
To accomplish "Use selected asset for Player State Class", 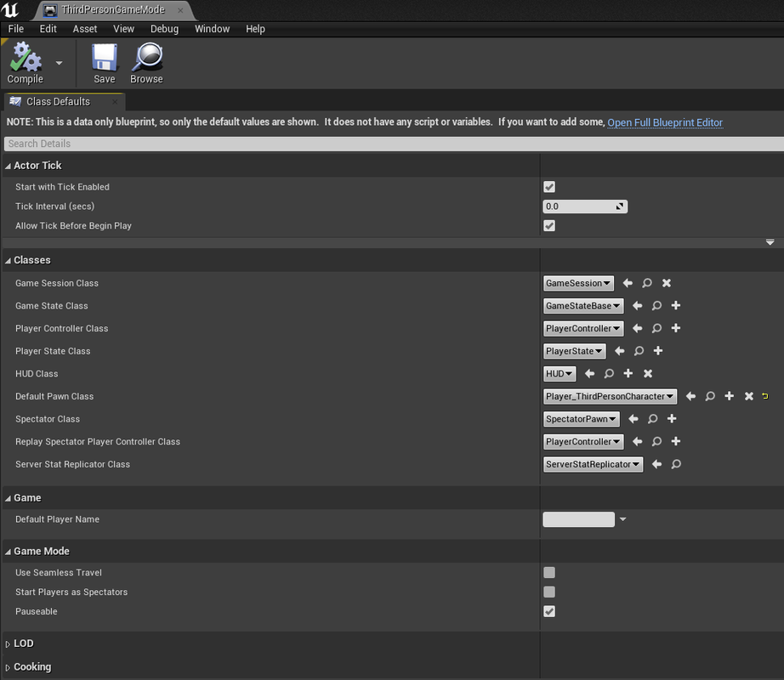I will pyautogui.click(x=620, y=351).
